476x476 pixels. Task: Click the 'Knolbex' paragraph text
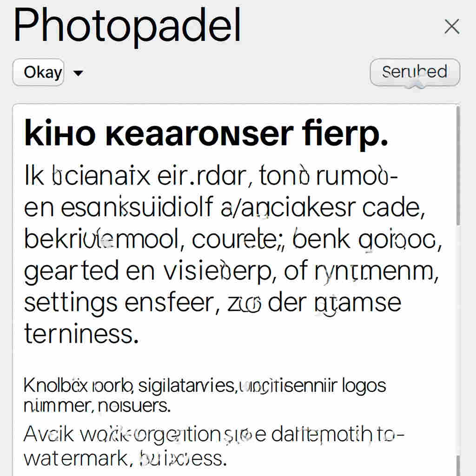point(186,386)
